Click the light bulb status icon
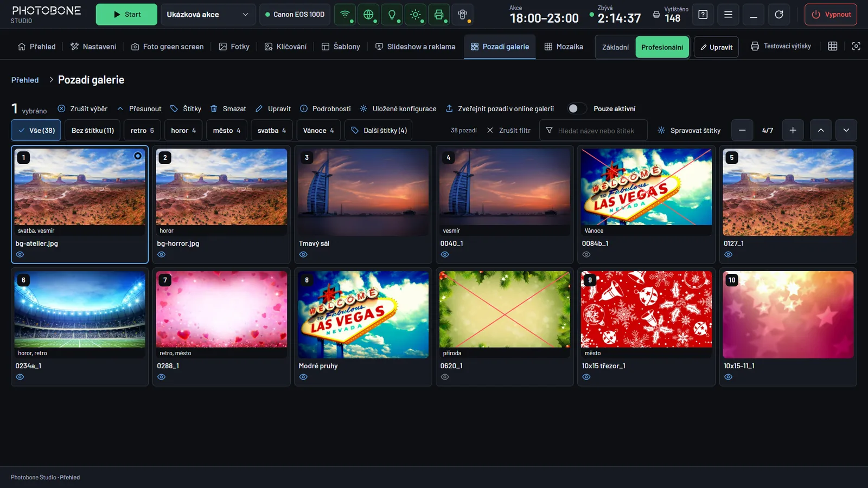Image resolution: width=868 pixels, height=488 pixels. (392, 15)
